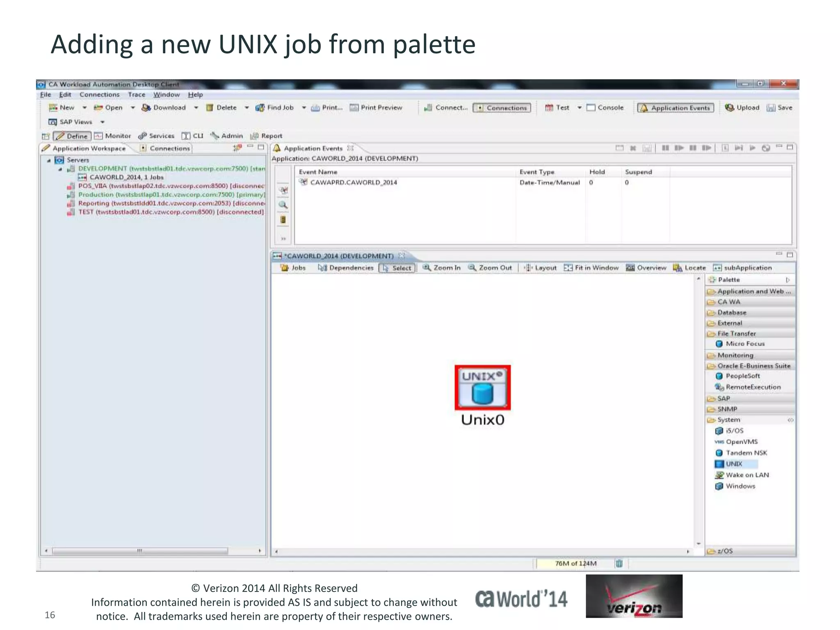The height and width of the screenshot is (630, 840).
Task: Click the canvas vertical scrollbar down arrow
Action: coord(698,544)
